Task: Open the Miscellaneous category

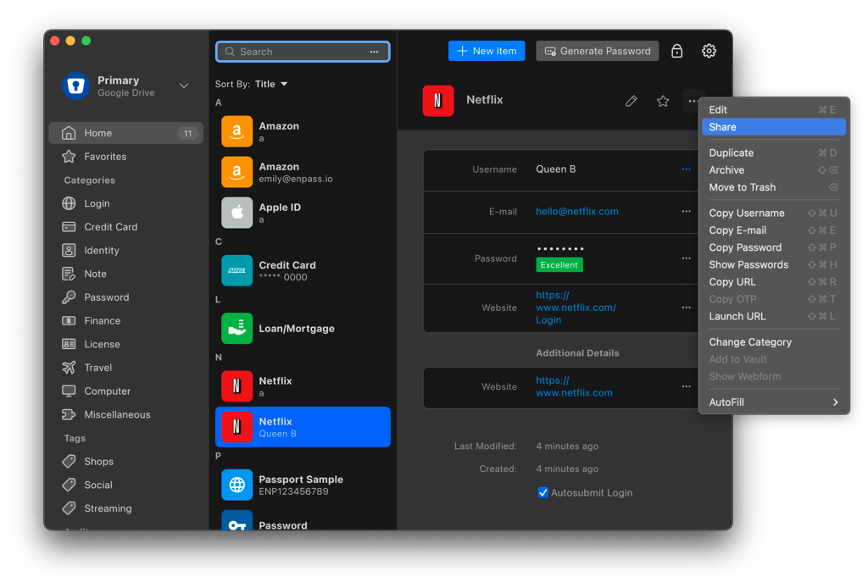Action: coord(126,414)
